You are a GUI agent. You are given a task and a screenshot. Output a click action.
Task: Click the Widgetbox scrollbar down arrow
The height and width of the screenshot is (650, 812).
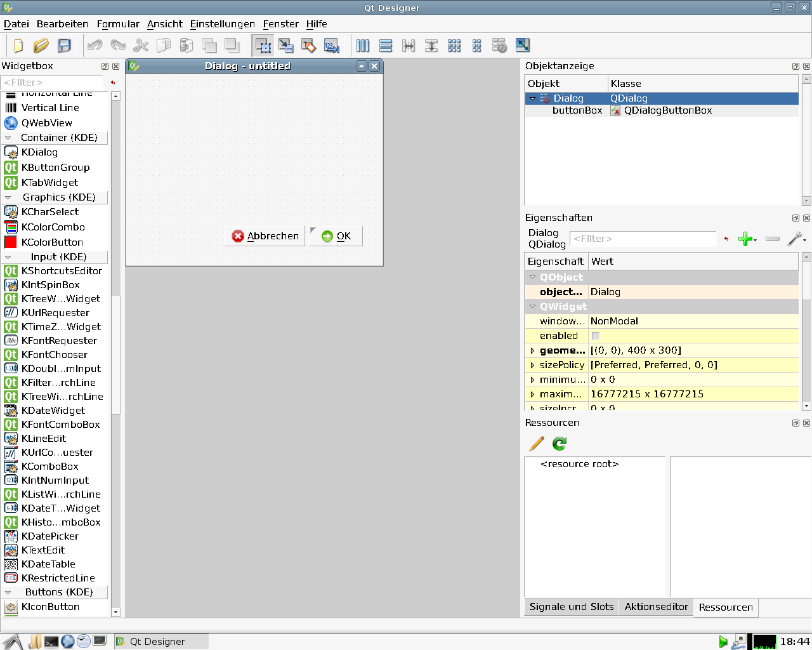[115, 612]
